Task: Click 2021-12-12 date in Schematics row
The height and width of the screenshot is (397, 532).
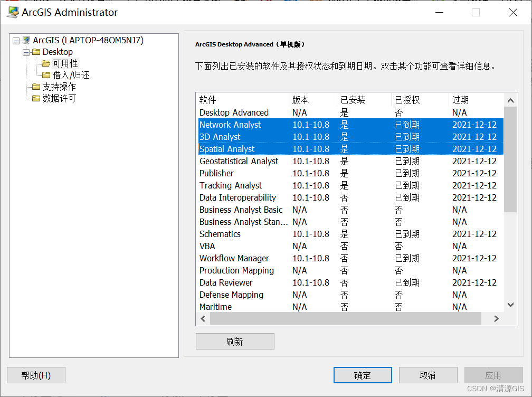Action: [474, 234]
